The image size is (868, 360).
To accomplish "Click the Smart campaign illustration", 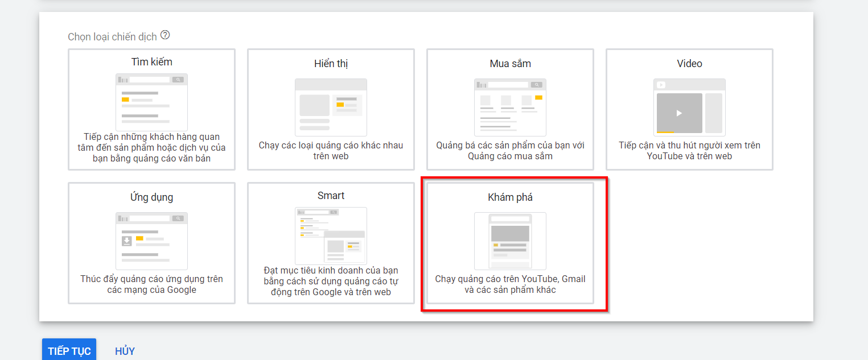I will (x=331, y=235).
